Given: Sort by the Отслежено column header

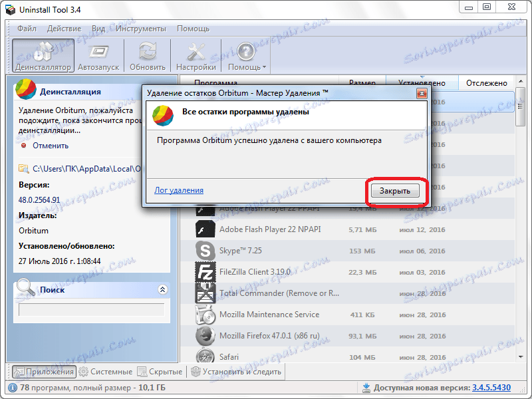Looking at the screenshot, I should click(x=487, y=82).
